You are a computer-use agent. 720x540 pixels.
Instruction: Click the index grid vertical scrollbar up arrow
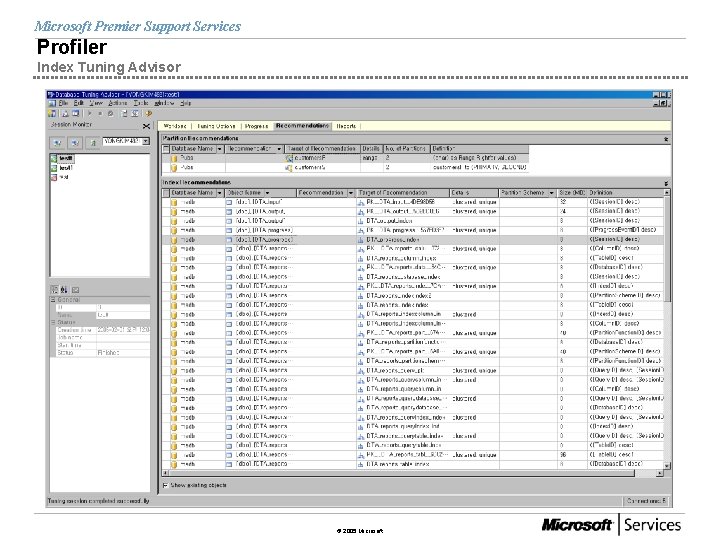667,193
